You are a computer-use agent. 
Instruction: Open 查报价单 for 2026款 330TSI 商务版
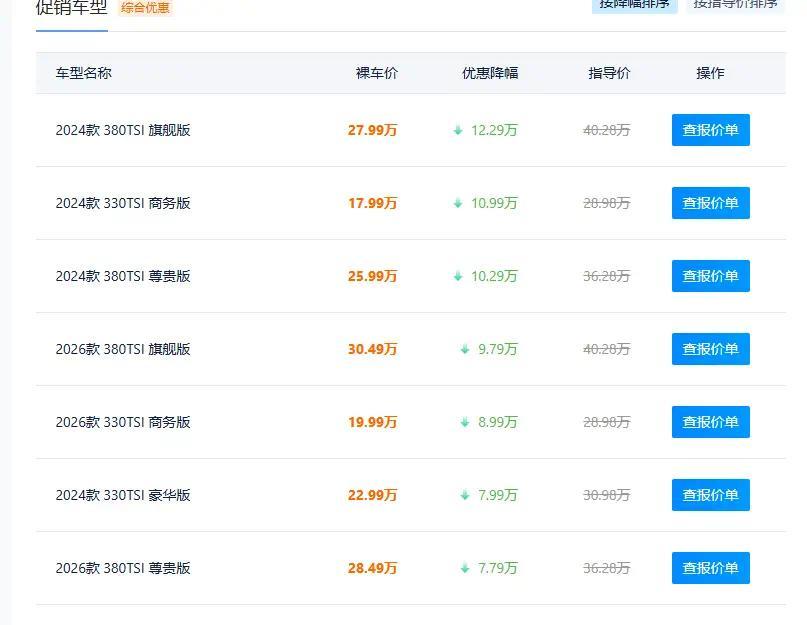click(x=710, y=422)
